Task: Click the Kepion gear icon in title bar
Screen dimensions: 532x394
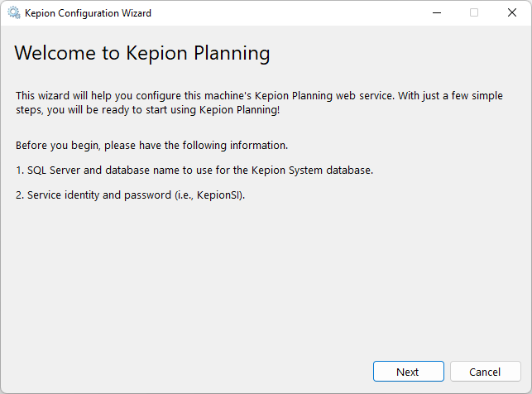Action: coord(14,13)
